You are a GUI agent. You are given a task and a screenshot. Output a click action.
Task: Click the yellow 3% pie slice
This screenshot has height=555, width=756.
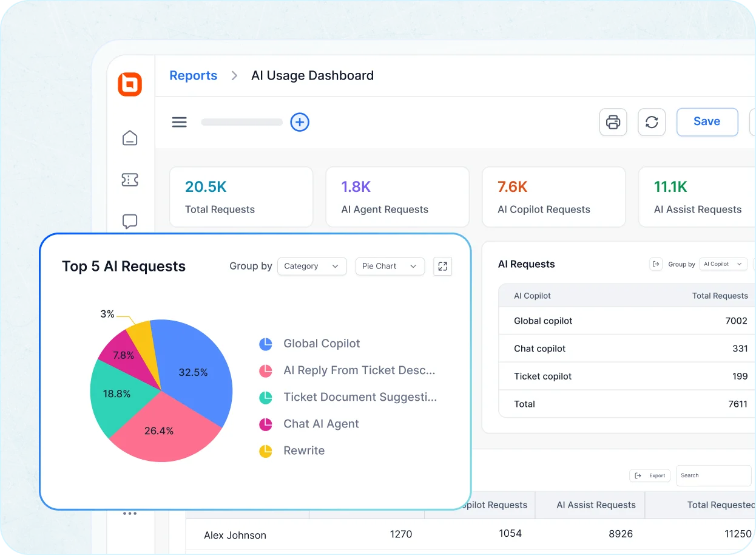(143, 340)
